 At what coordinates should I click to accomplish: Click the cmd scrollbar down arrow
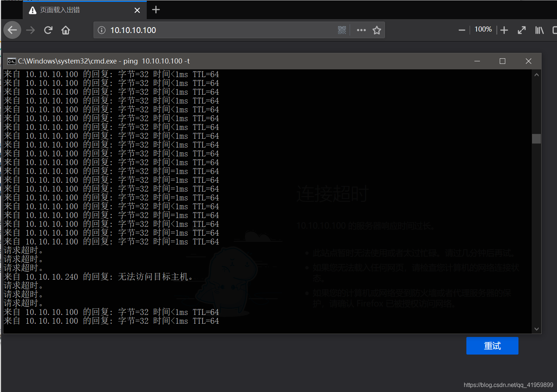click(x=536, y=329)
